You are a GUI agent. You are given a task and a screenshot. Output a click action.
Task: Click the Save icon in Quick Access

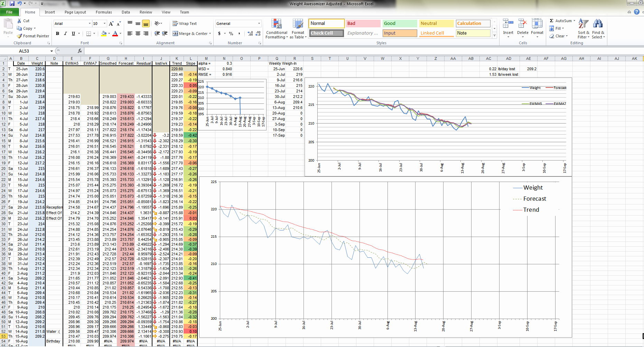pos(12,3)
